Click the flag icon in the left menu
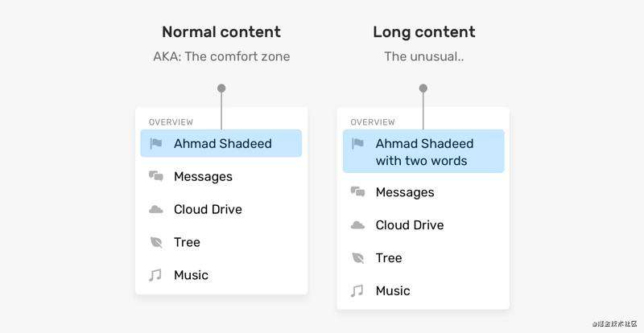Image resolution: width=644 pixels, height=333 pixels. (x=155, y=143)
